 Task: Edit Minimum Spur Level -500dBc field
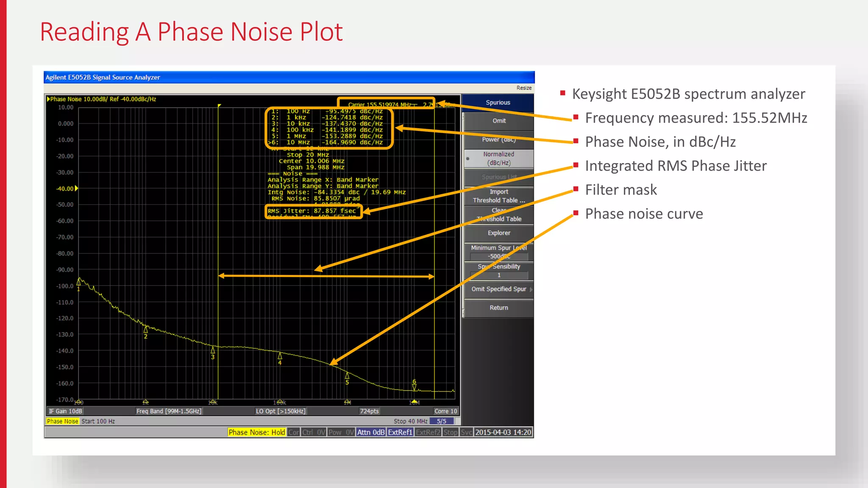(x=499, y=256)
